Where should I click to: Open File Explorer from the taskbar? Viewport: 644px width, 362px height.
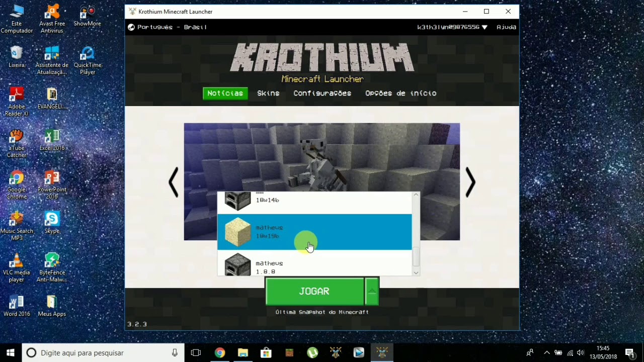(x=243, y=353)
